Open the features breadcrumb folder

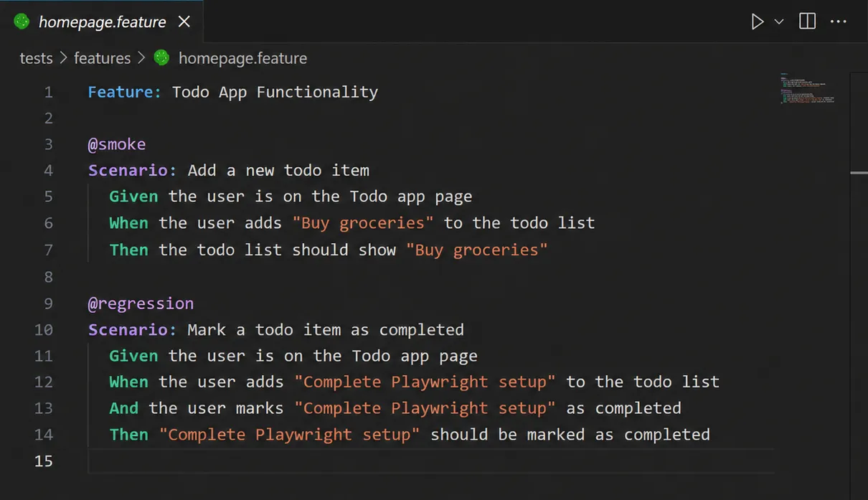click(103, 58)
